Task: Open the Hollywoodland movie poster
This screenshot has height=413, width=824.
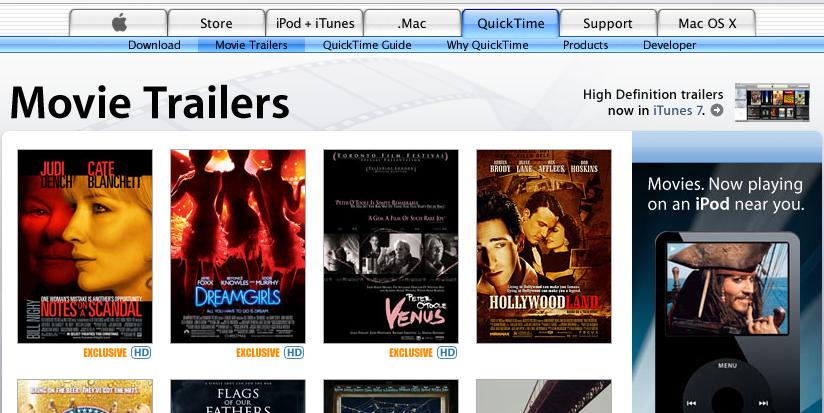Action: 543,246
